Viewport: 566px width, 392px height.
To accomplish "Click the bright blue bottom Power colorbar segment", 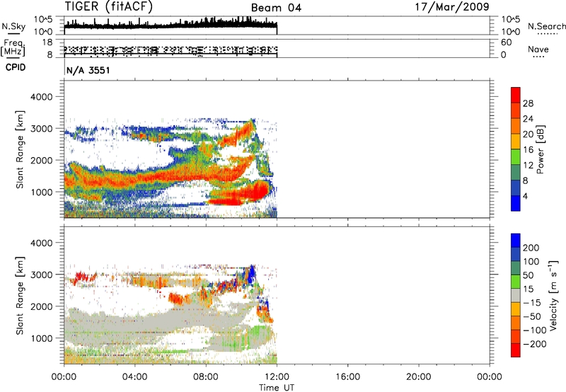I will (x=516, y=203).
